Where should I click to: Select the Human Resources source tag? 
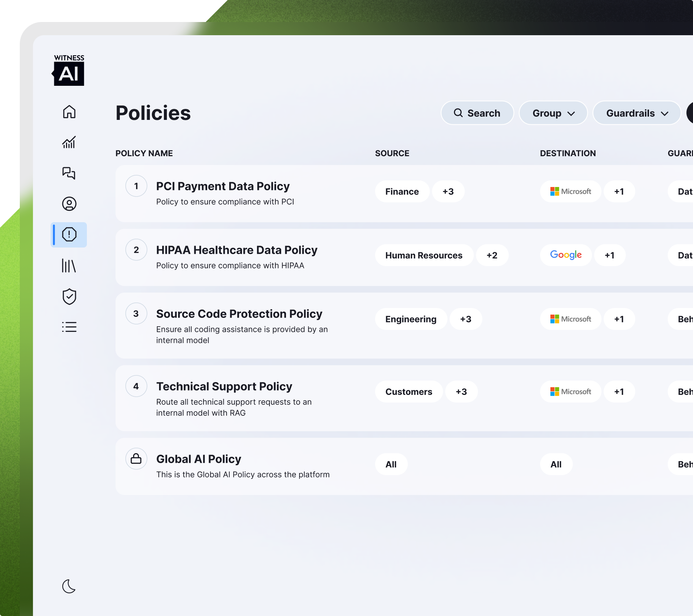tap(423, 256)
